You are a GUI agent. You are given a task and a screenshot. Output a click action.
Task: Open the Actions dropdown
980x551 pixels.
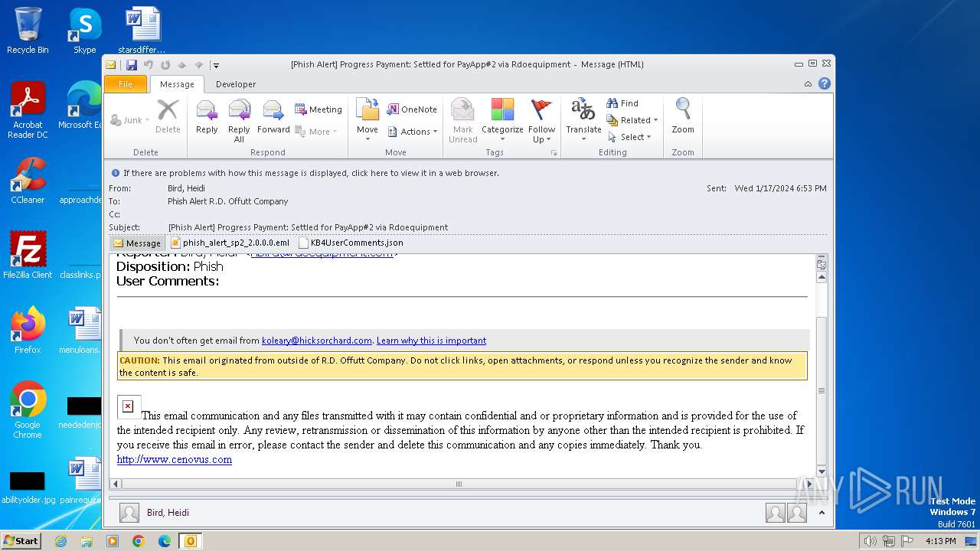(413, 132)
